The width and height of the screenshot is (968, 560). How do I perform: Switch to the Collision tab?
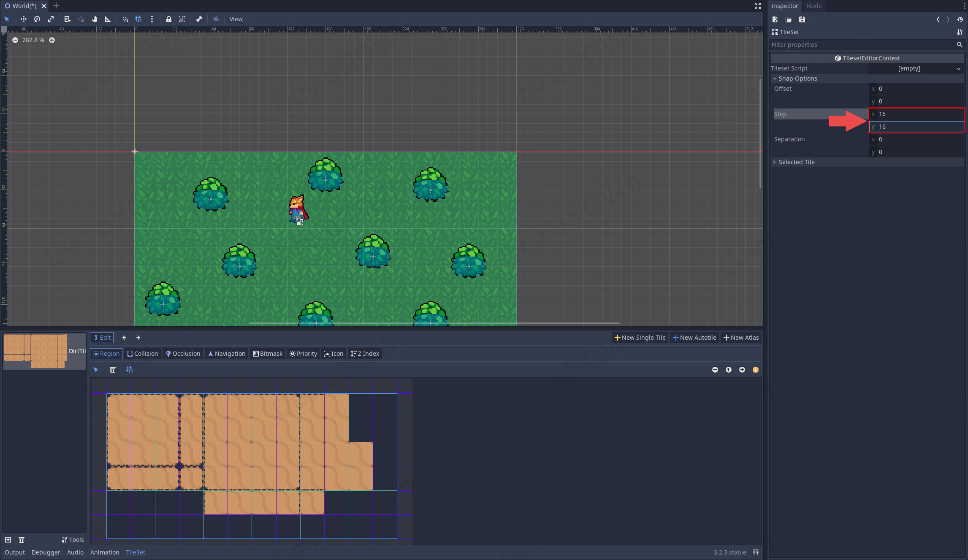(x=143, y=354)
